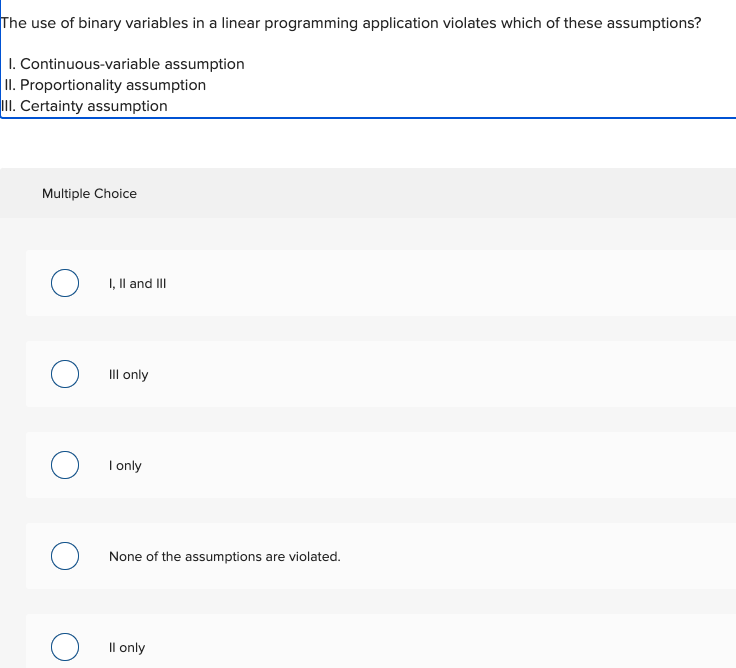Screen dimensions: 736x668
Task: Click 'None of the assumptions are violated.' text
Action: pos(225,556)
